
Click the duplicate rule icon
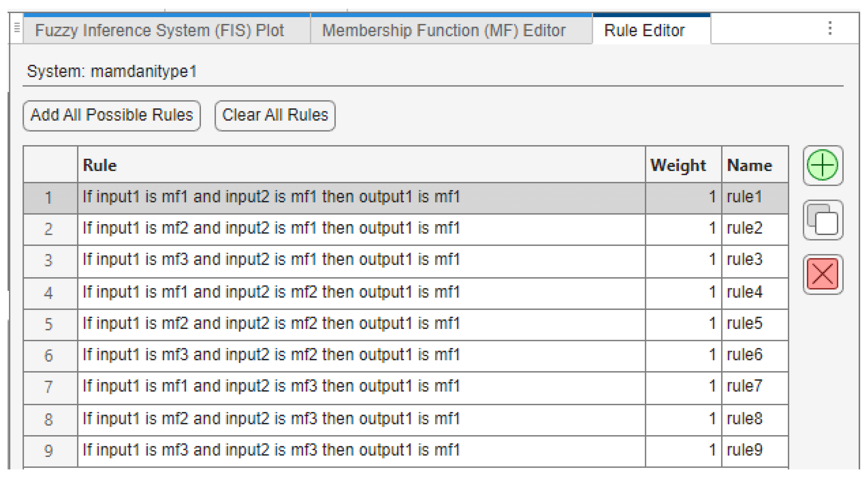pyautogui.click(x=822, y=220)
